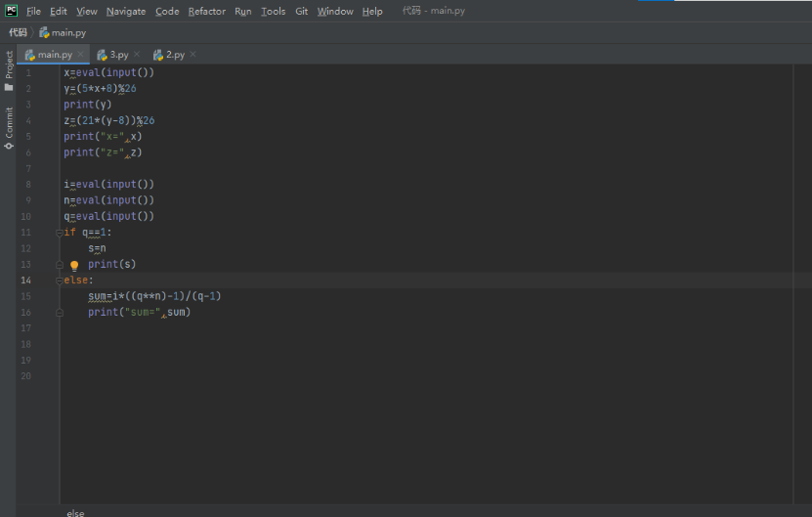Place cursor in y=(5*x+8)%26 line
The image size is (812, 517).
tap(100, 89)
